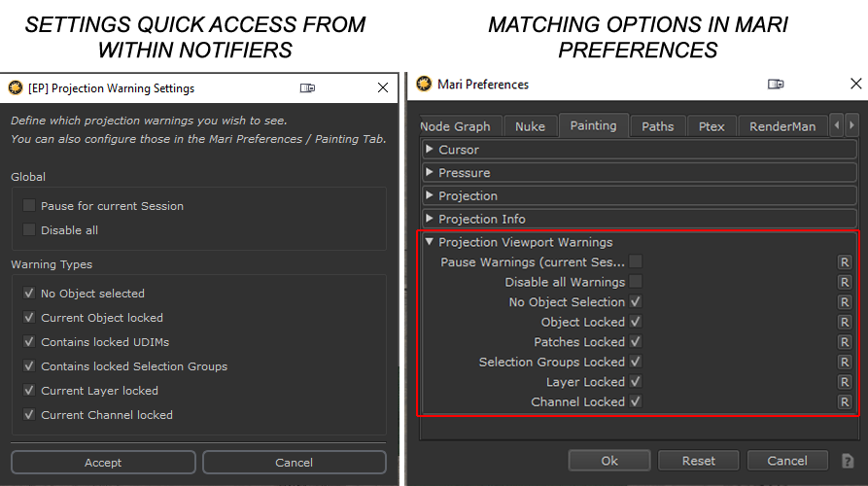This screenshot has height=486, width=868.
Task: Click reset icon for Disable all Warnings
Action: pyautogui.click(x=845, y=282)
